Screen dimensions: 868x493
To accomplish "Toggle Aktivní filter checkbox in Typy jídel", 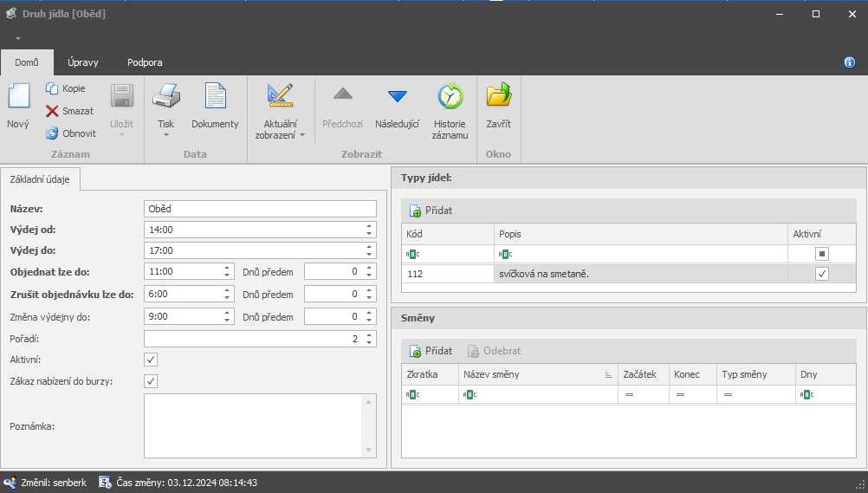I will (822, 254).
